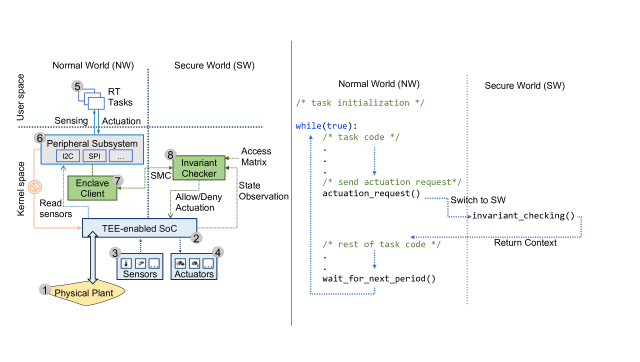Click the wait_for_next_period() code line
This screenshot has height=362, width=640.
tap(379, 279)
